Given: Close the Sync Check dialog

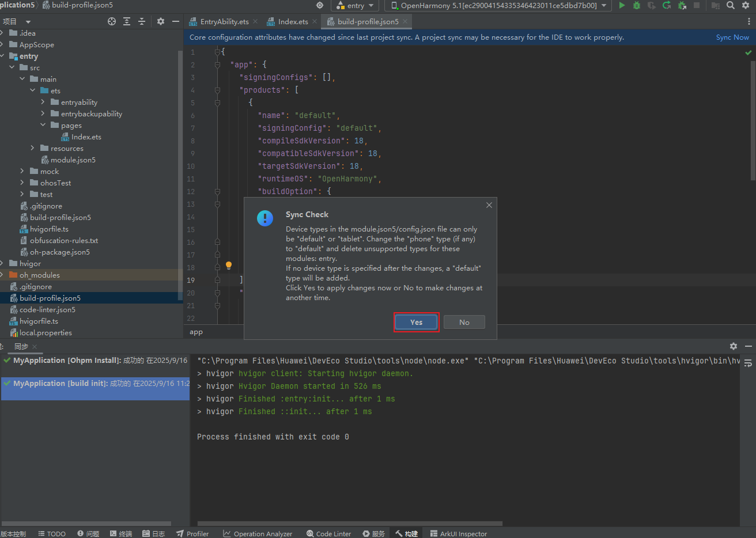Looking at the screenshot, I should (x=489, y=205).
